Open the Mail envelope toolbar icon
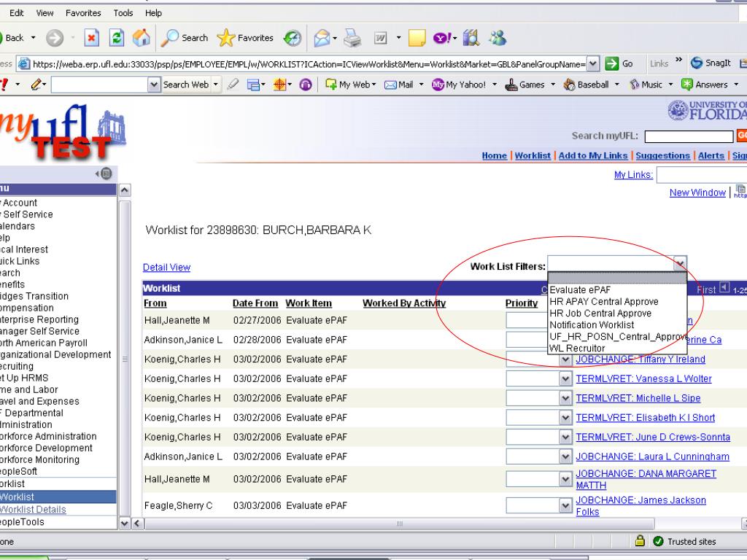The image size is (747, 560). coord(322,38)
